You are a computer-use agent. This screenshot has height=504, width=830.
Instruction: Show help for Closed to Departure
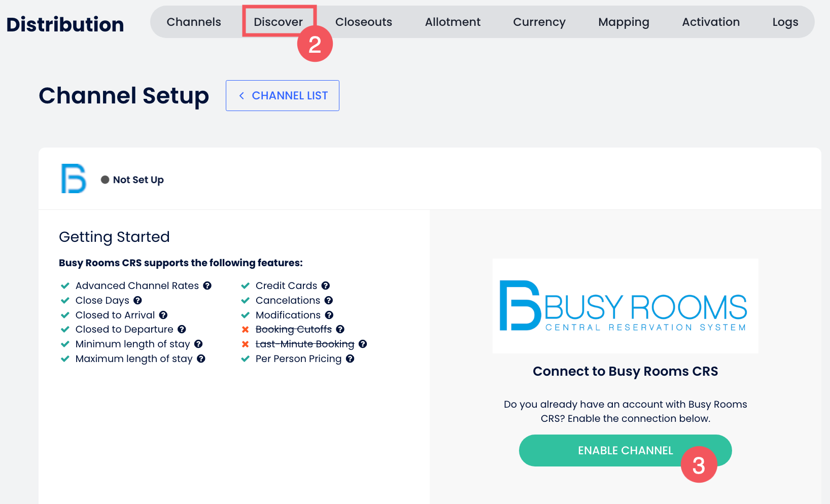click(182, 329)
